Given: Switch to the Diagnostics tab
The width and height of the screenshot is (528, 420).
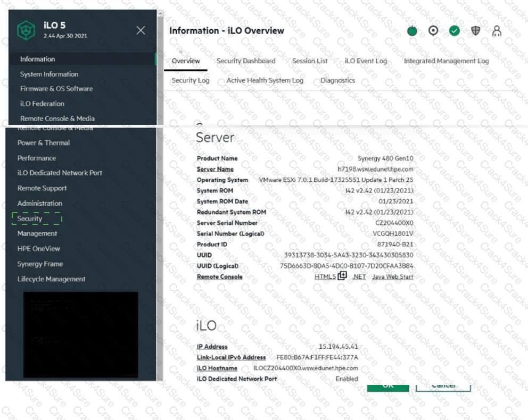Looking at the screenshot, I should click(x=339, y=80).
